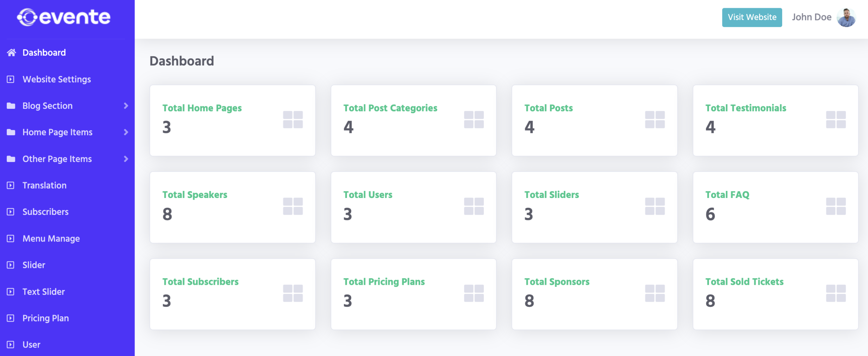Click the John Doe username link

click(811, 17)
